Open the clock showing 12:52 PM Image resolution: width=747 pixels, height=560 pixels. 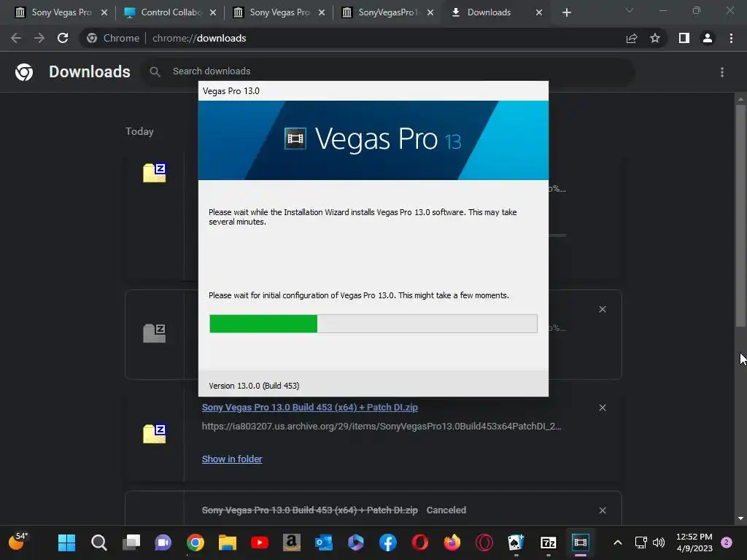(694, 542)
